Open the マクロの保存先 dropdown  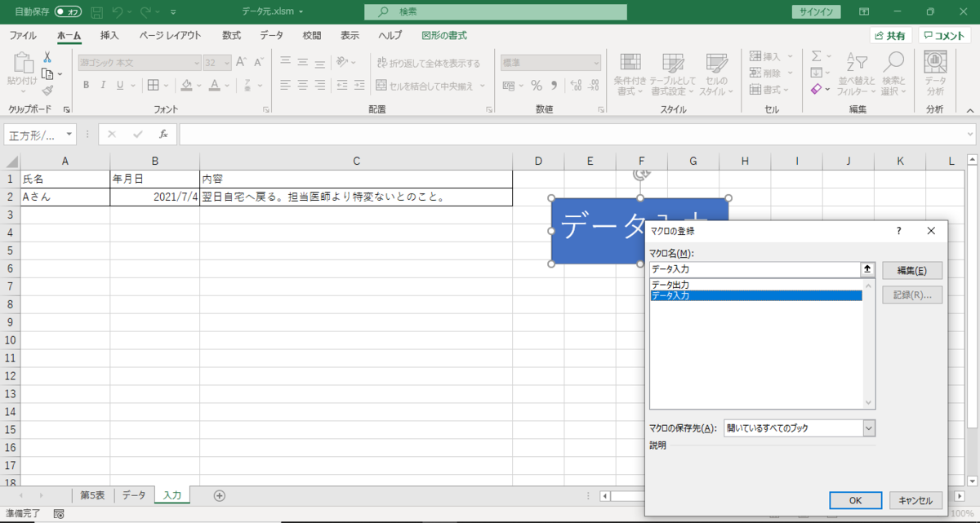[867, 428]
